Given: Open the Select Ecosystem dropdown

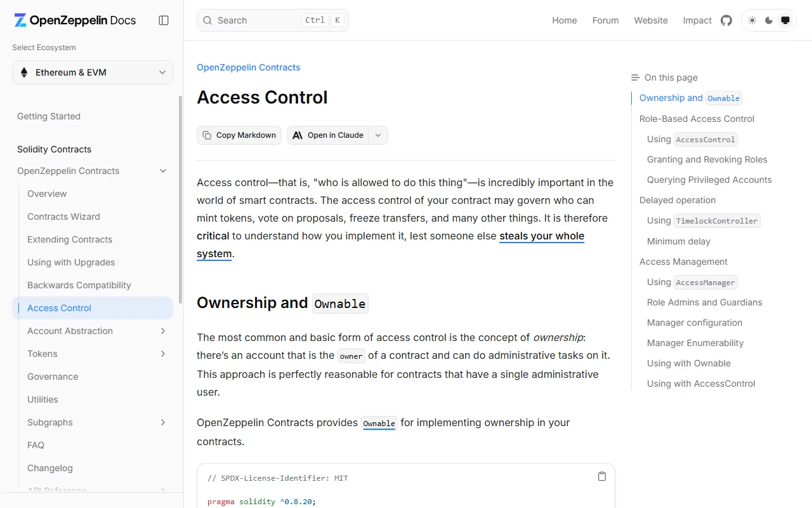Looking at the screenshot, I should tap(93, 72).
